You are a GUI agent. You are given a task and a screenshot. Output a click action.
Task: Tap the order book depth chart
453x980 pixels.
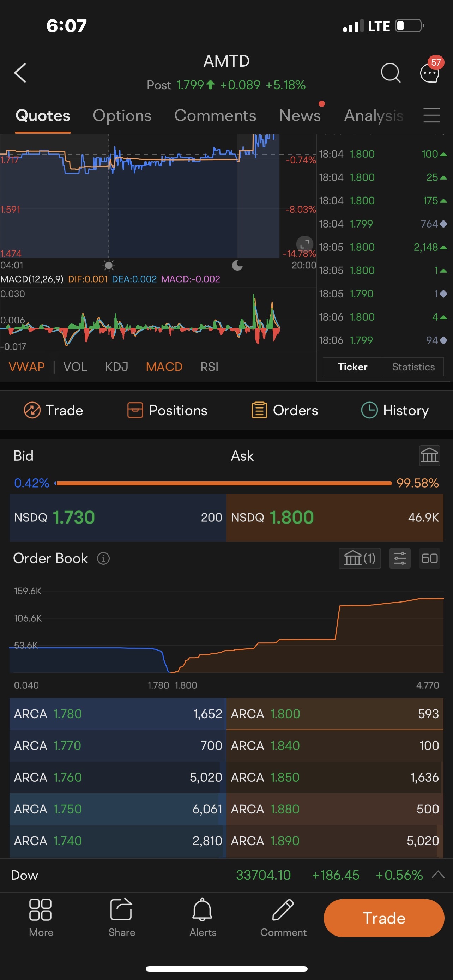click(x=226, y=631)
